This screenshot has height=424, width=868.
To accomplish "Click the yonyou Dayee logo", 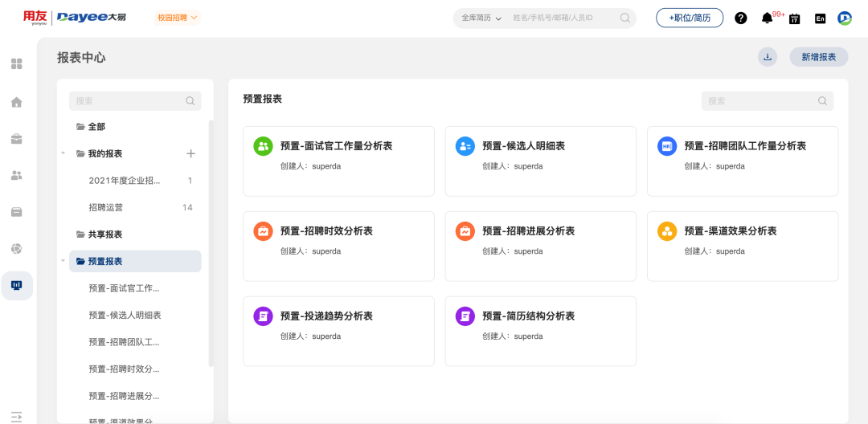I will (x=75, y=18).
